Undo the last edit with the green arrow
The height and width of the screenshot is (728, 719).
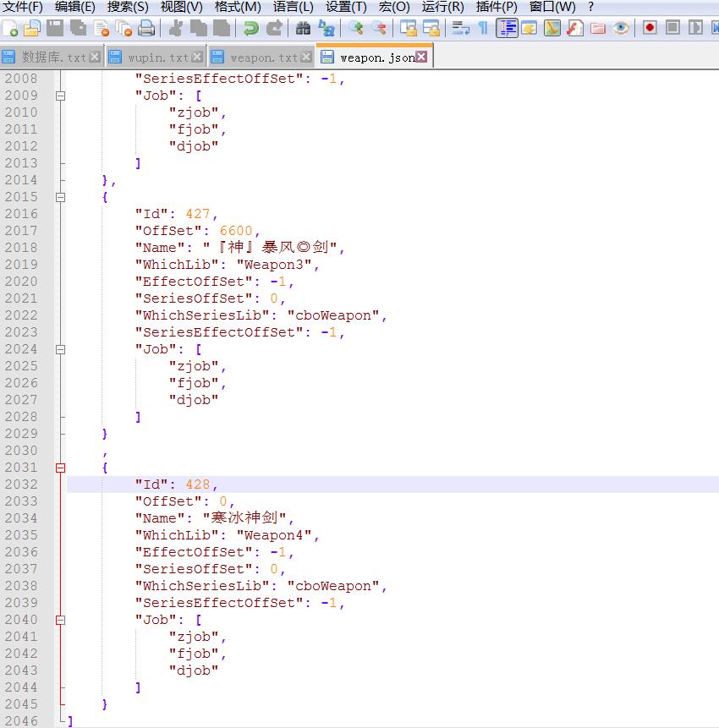coord(251,28)
